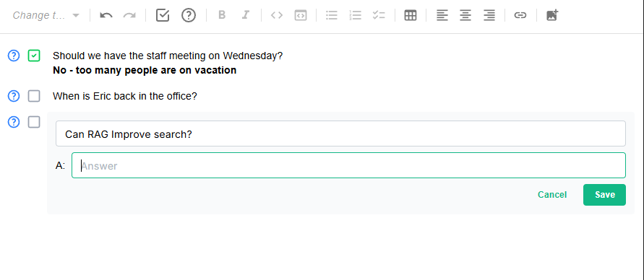Undo the last edit
The image size is (644, 280).
(106, 16)
